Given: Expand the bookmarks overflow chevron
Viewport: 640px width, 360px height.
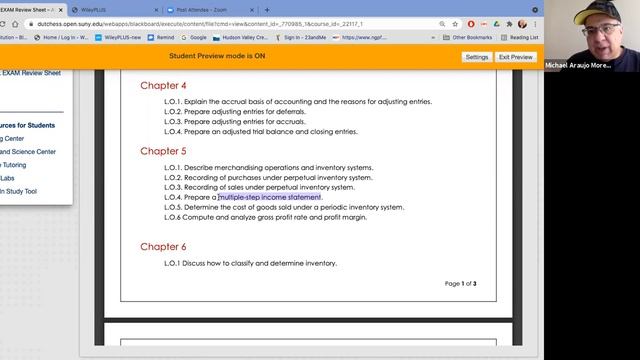Looking at the screenshot, I should click(x=433, y=38).
